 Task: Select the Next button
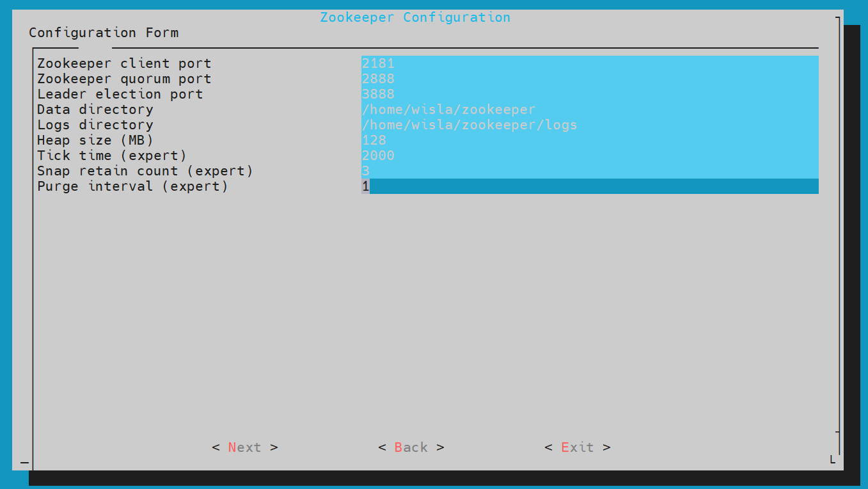tap(245, 447)
